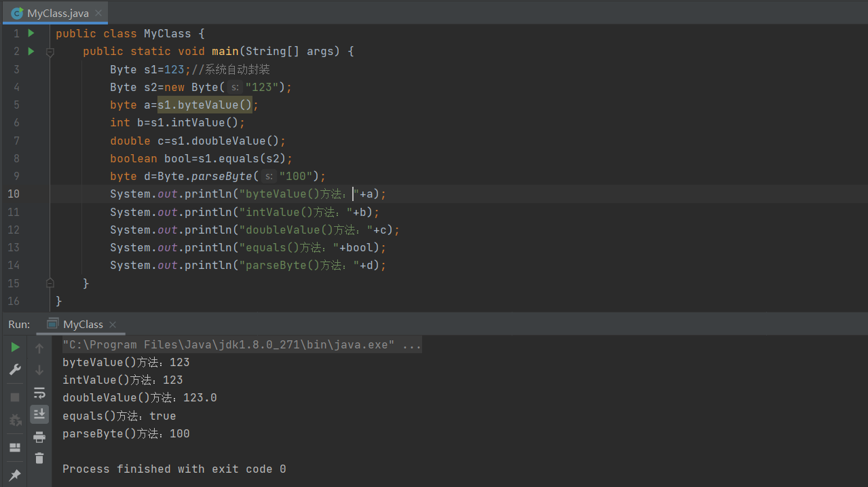Run main method from line 2 gutter arrow
Screen dimensions: 868x487
(31, 51)
